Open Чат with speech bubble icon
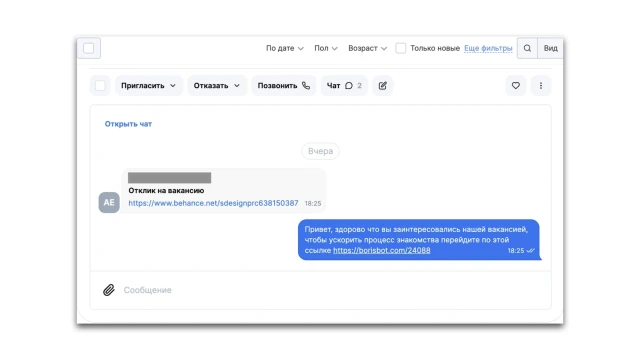Image resolution: width=640 pixels, height=360 pixels. tap(344, 86)
